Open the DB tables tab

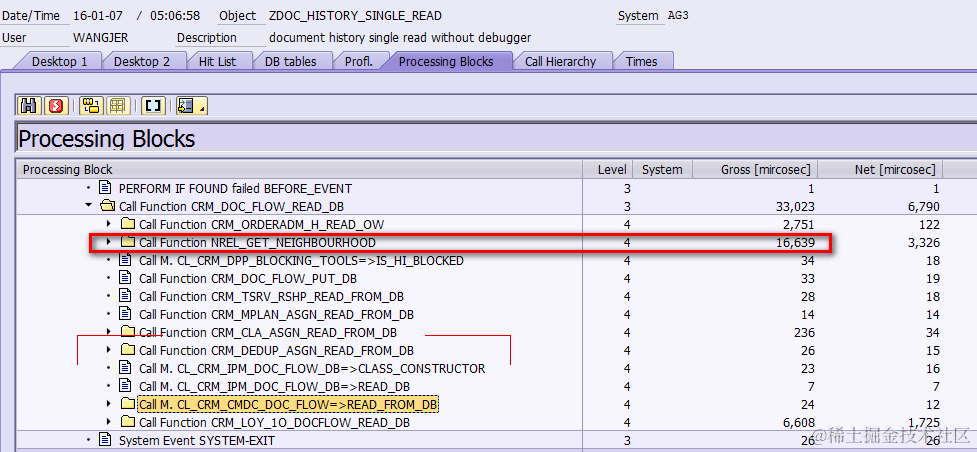tap(290, 61)
